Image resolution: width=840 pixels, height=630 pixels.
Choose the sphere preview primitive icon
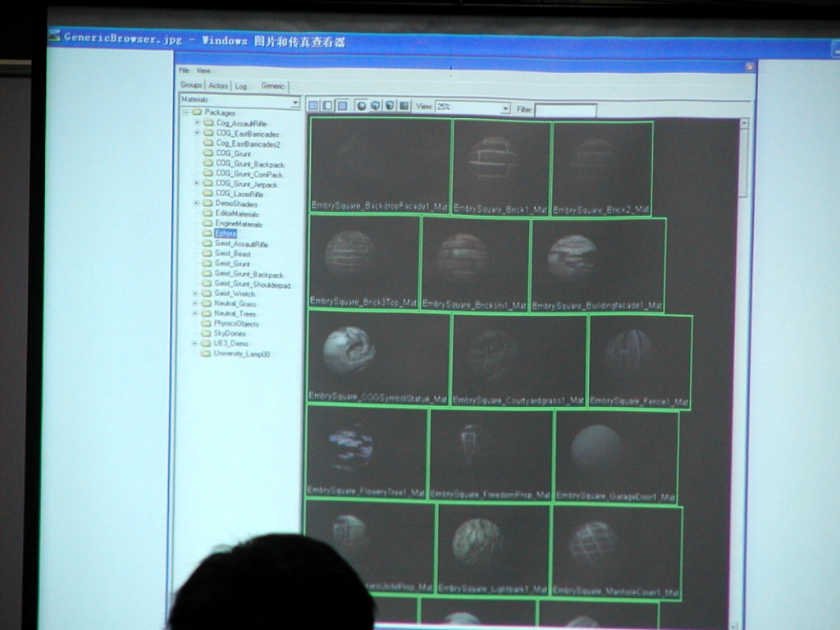[362, 106]
